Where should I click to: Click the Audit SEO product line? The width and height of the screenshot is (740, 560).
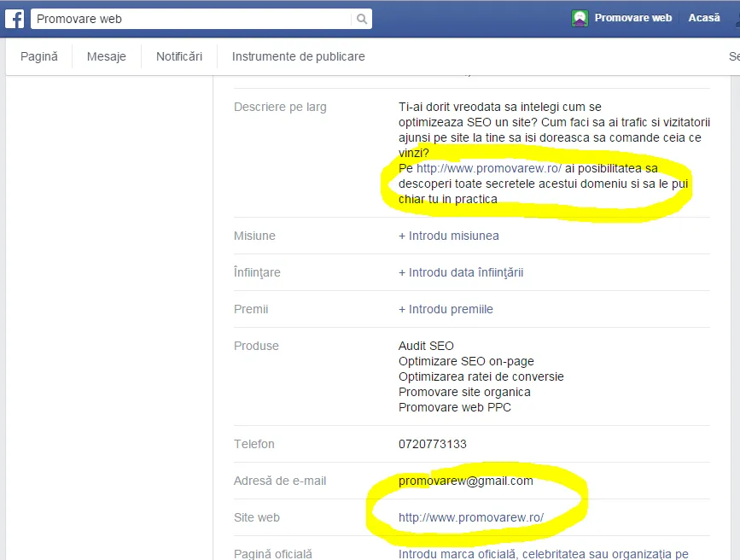426,346
